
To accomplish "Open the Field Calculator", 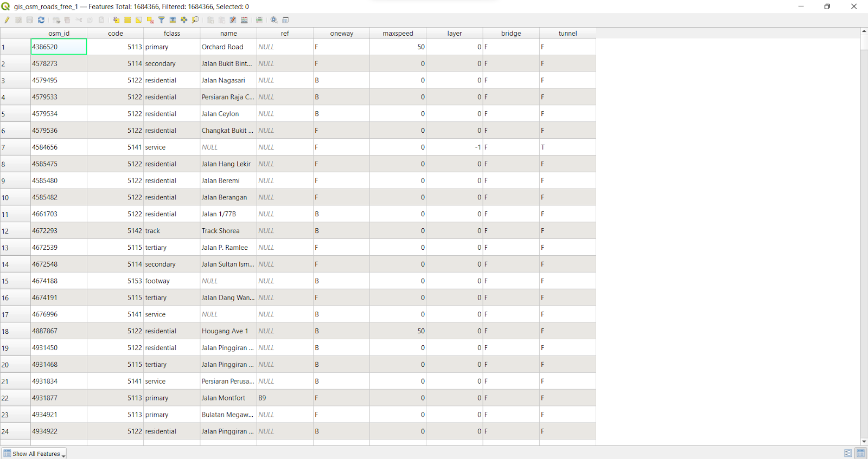I will coord(244,20).
